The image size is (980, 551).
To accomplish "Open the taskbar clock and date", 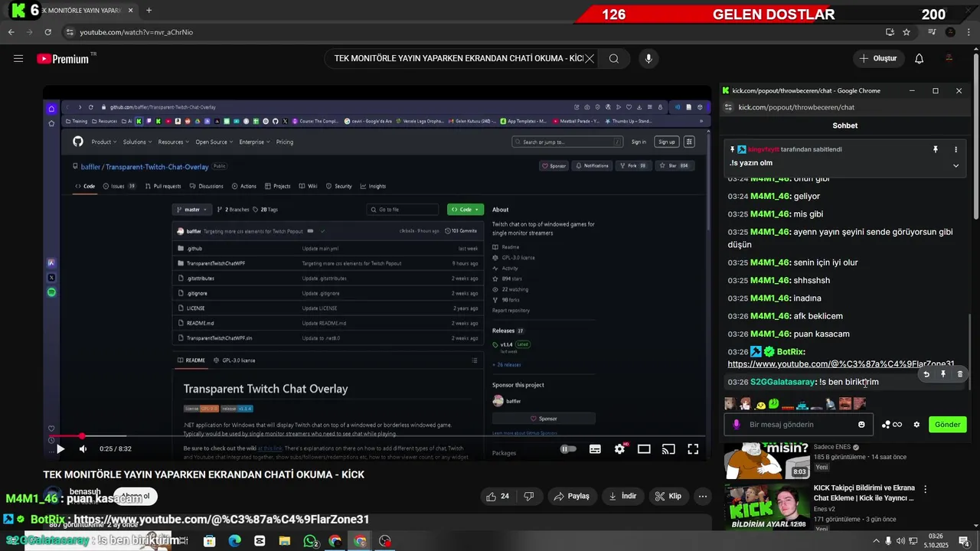I will point(936,541).
